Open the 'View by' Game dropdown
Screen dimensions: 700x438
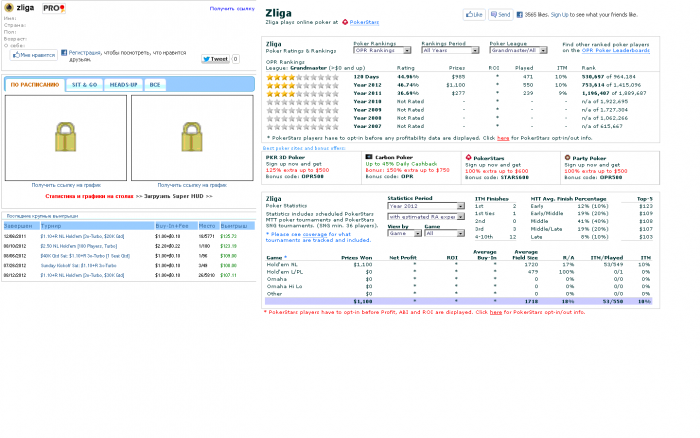tap(404, 234)
